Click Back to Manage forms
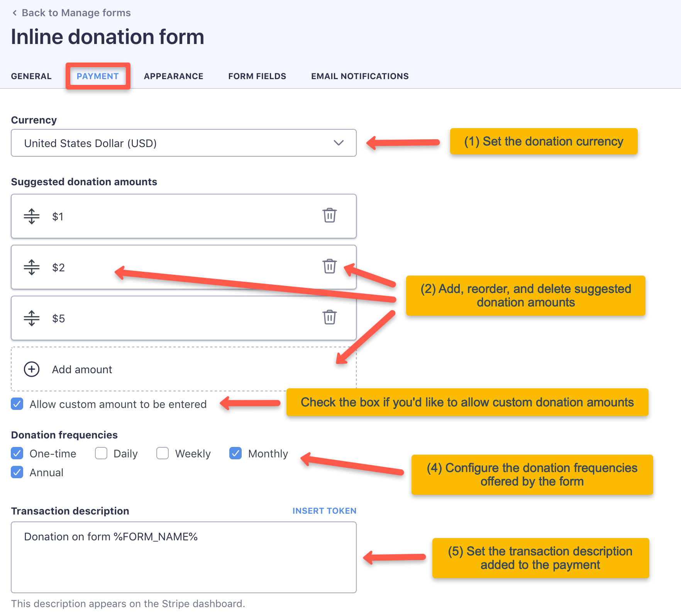The image size is (681, 616). (76, 13)
